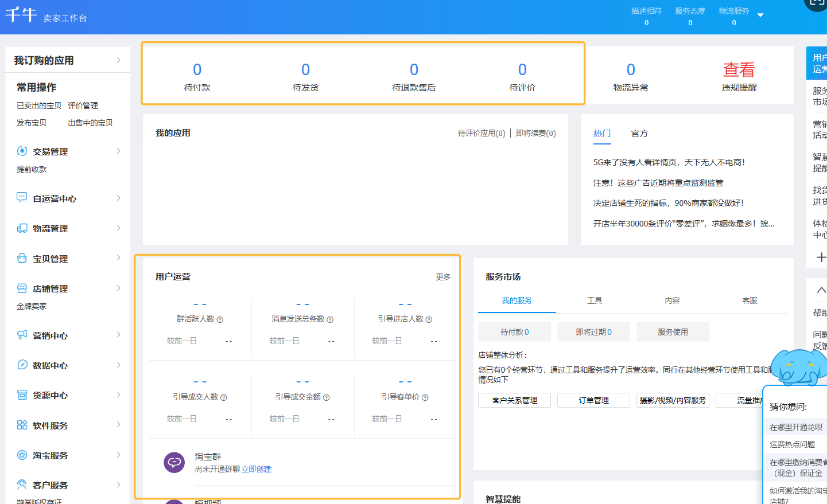Image resolution: width=827 pixels, height=504 pixels.
Task: Click the 店铺管理 shop icon
Action: [x=22, y=288]
